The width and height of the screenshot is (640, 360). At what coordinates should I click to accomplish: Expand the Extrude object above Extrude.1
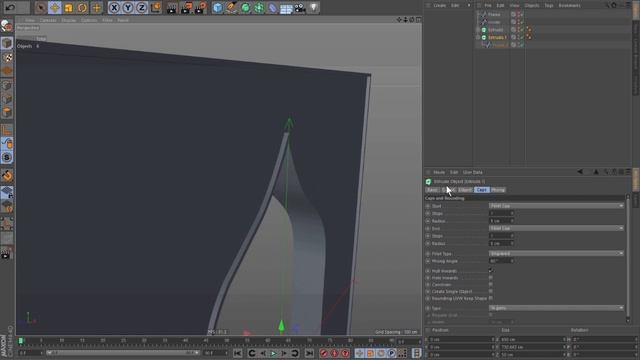pyautogui.click(x=478, y=30)
